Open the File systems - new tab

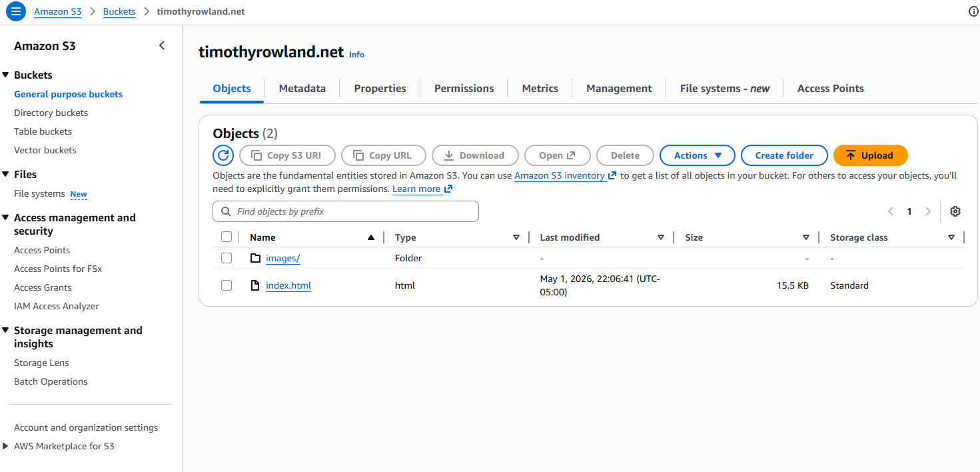point(725,89)
